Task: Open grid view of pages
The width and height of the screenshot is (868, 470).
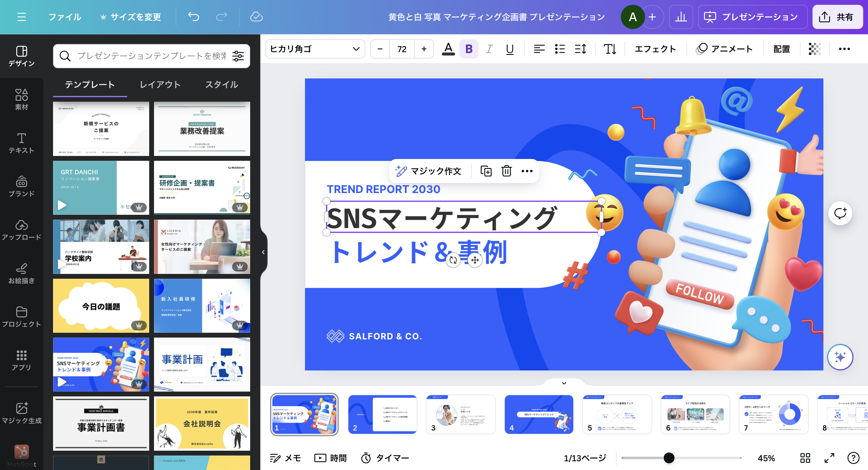Action: 805,458
